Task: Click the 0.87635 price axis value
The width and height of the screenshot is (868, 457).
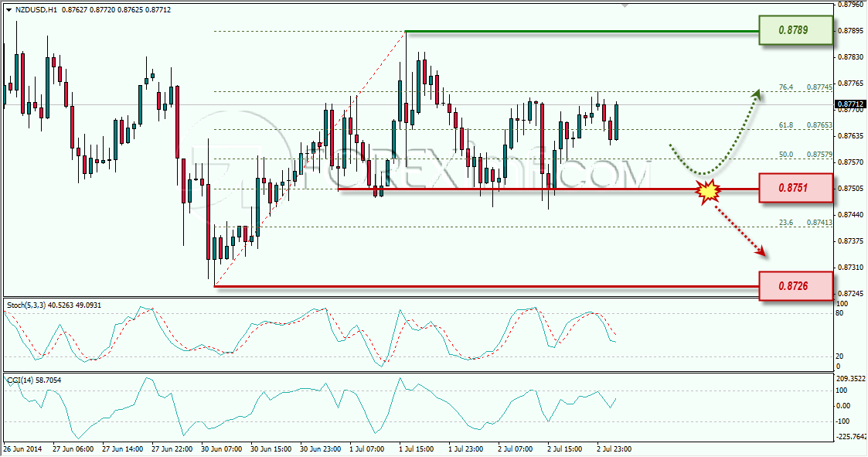Action: [x=851, y=136]
